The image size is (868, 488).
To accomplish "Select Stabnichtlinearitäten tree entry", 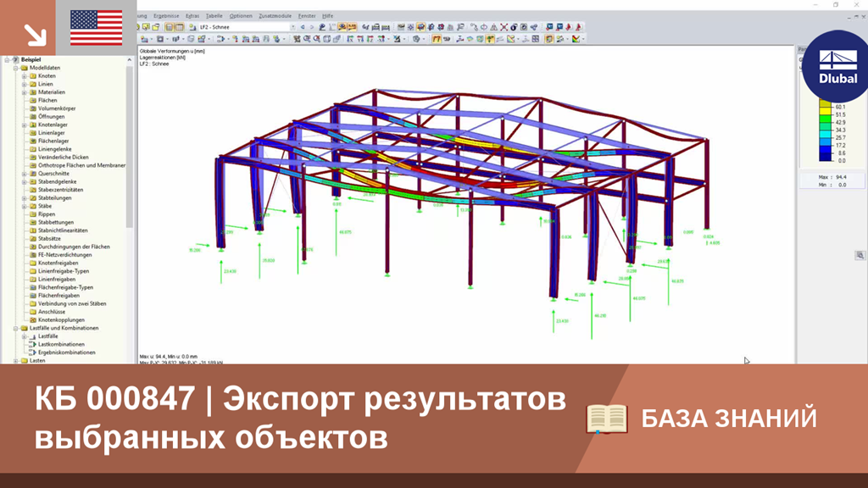I will (x=63, y=230).
